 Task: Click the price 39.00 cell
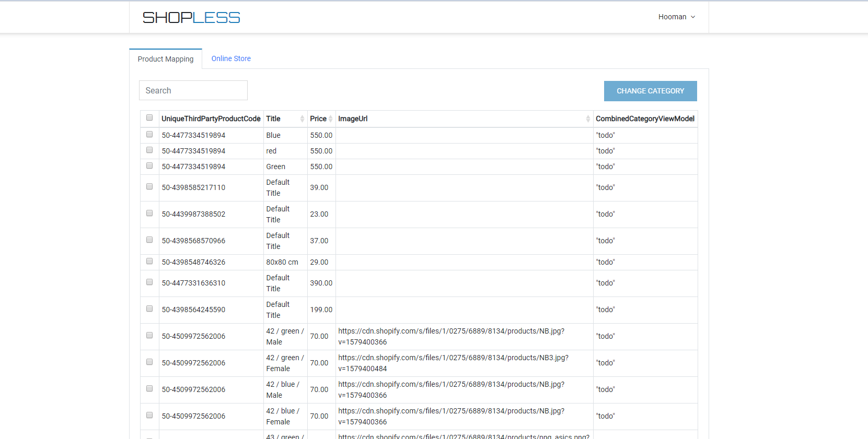coord(321,188)
